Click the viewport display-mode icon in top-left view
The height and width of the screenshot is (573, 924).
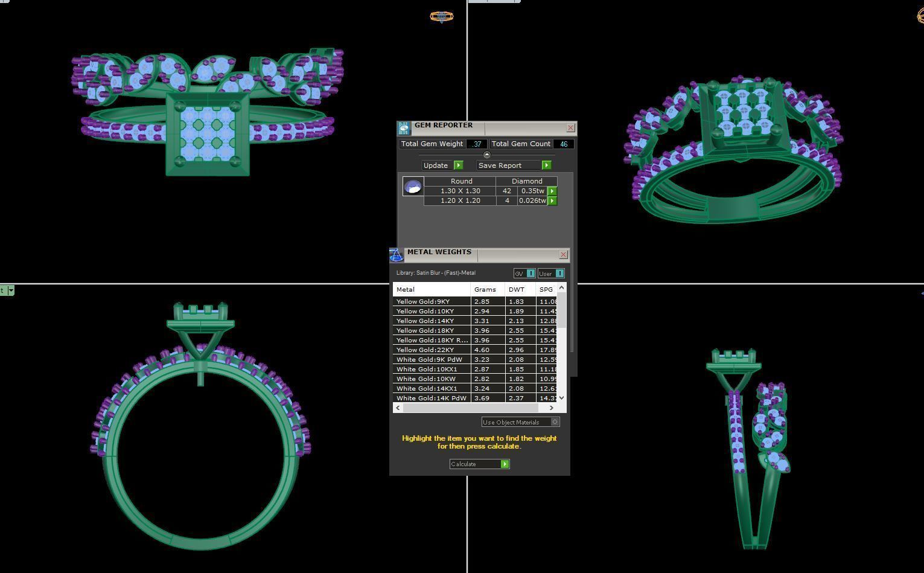pyautogui.click(x=441, y=17)
